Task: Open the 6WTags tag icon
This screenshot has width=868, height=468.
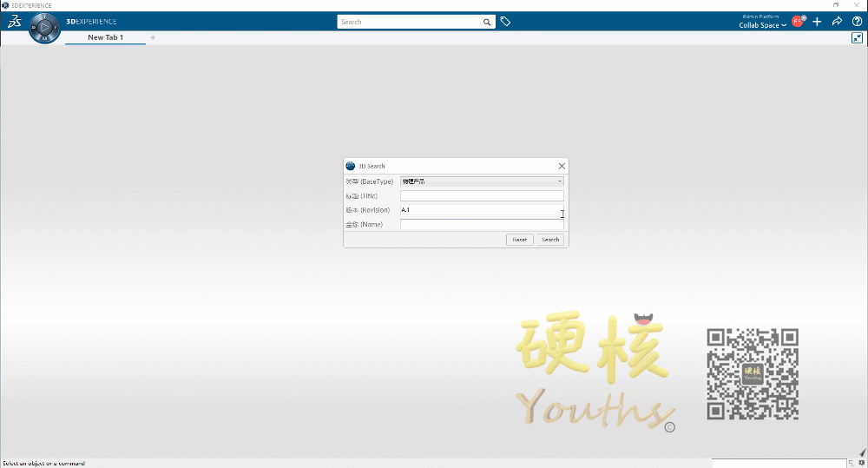Action: pos(506,22)
